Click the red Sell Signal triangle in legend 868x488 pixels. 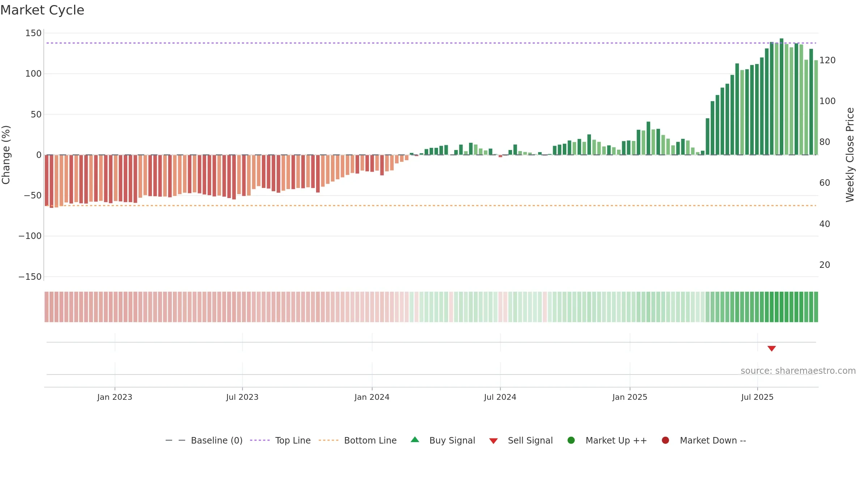click(x=494, y=441)
